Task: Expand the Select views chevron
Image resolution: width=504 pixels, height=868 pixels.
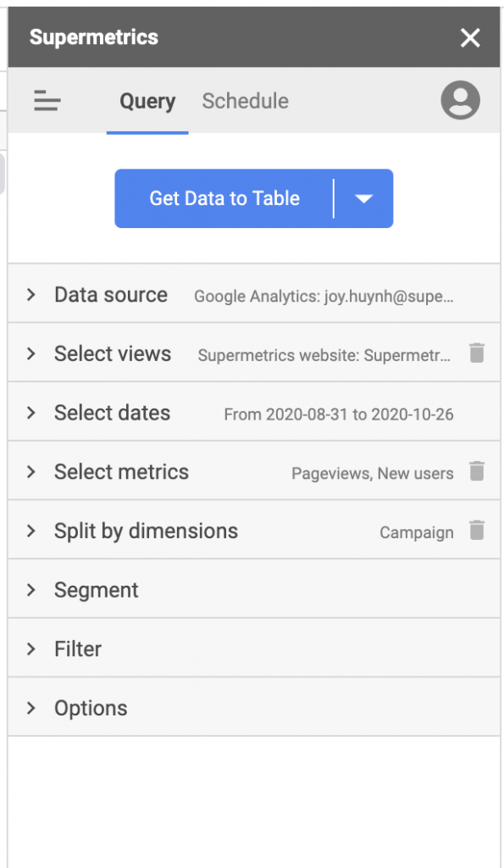Action: coord(31,353)
